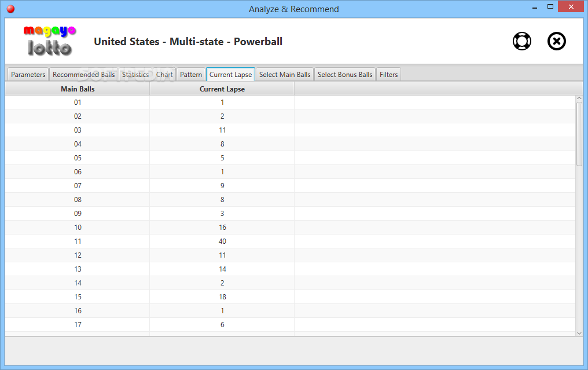Click lapse value 5 for ball 05
Image resolution: width=588 pixels, height=370 pixels.
[222, 158]
